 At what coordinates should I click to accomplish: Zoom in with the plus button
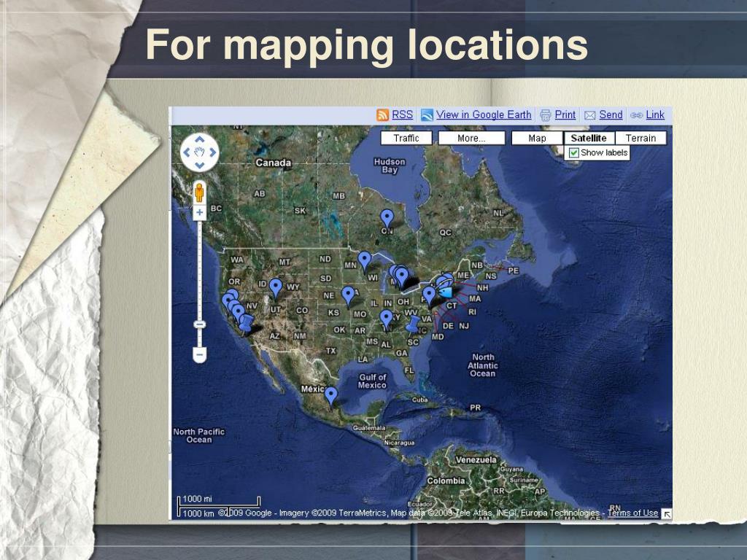tap(200, 213)
